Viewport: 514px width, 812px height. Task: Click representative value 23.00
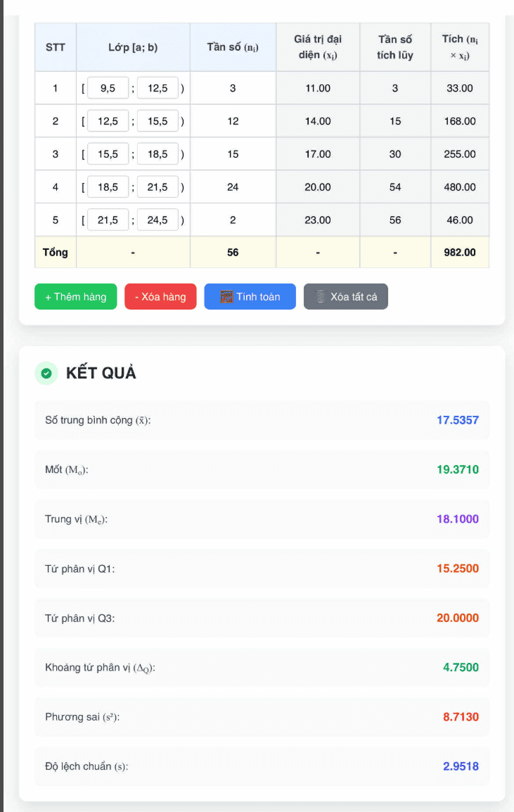[318, 220]
